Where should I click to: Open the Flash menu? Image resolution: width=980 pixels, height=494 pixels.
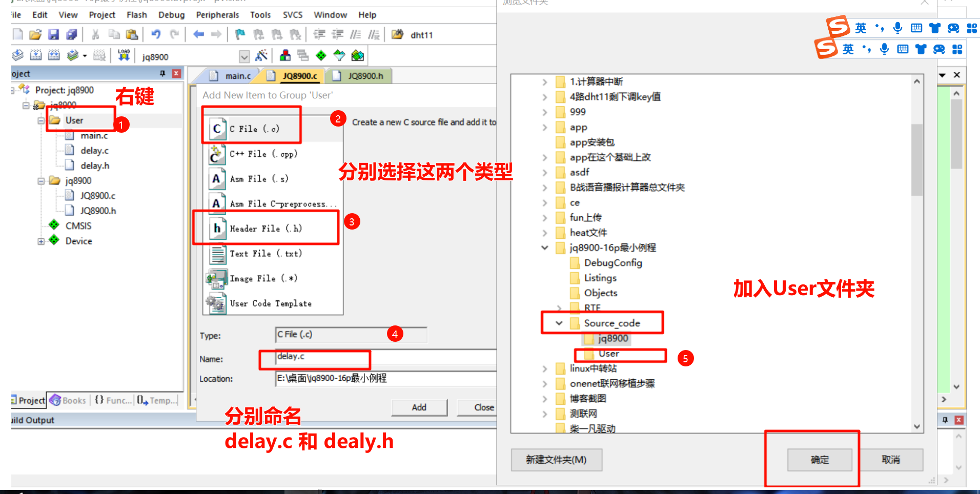137,15
